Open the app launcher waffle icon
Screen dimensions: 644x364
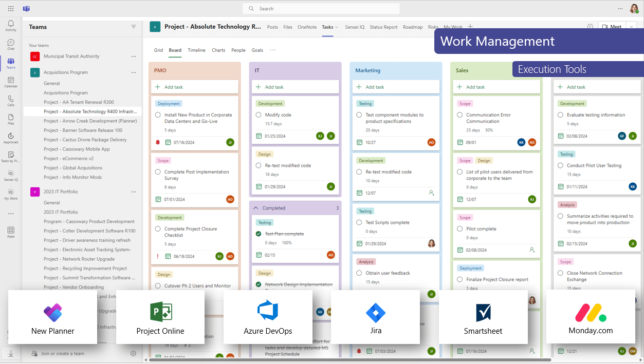pos(11,9)
